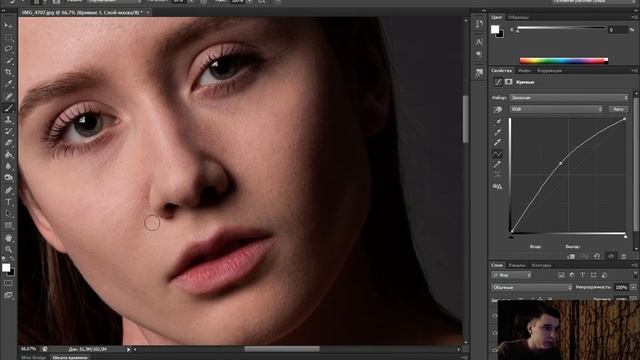Image resolution: width=640 pixels, height=360 pixels.
Task: Toggle type layer filter in Layers panel
Action: pyautogui.click(x=582, y=275)
